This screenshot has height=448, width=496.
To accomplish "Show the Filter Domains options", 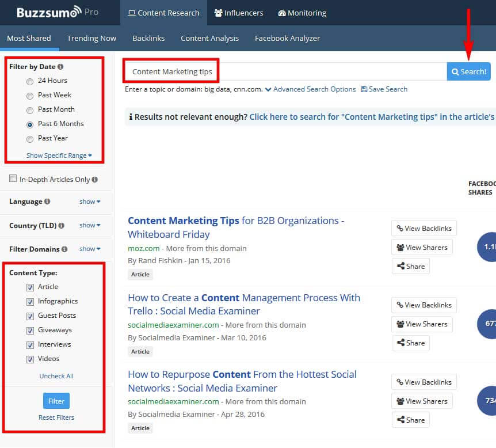I will coord(90,249).
